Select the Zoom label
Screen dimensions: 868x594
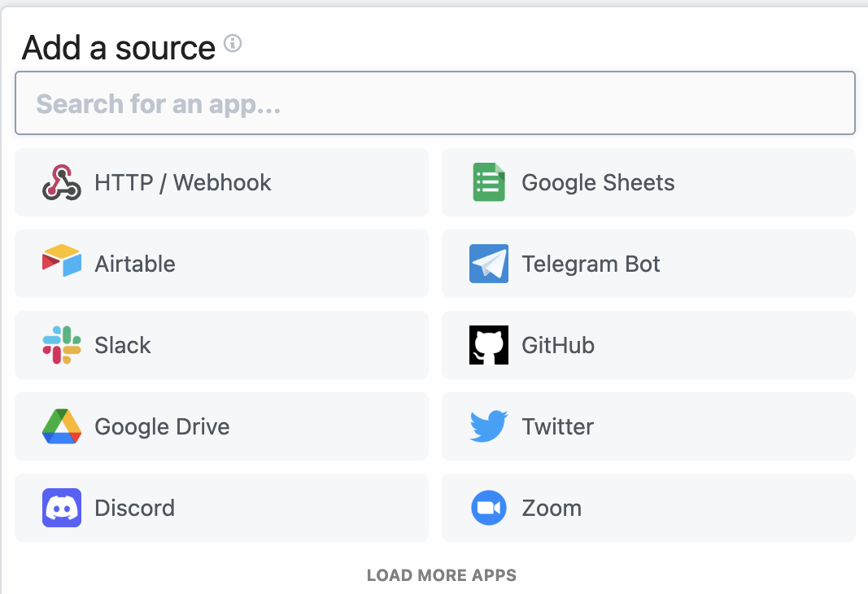pos(552,508)
